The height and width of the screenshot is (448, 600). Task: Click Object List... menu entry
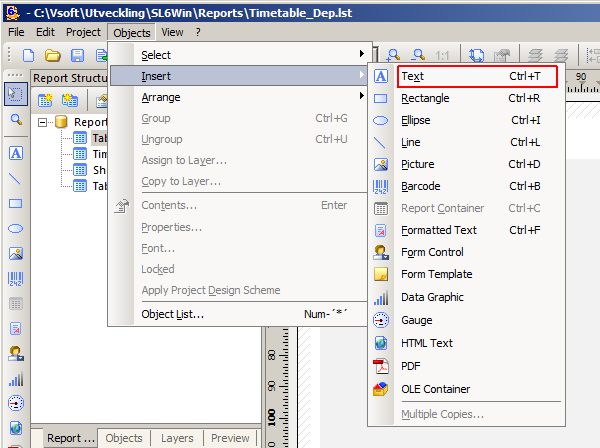click(x=238, y=314)
